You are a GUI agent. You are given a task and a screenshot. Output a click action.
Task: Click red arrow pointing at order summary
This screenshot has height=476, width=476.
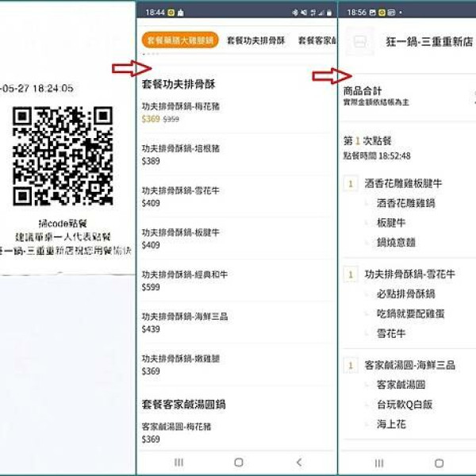[x=325, y=76]
